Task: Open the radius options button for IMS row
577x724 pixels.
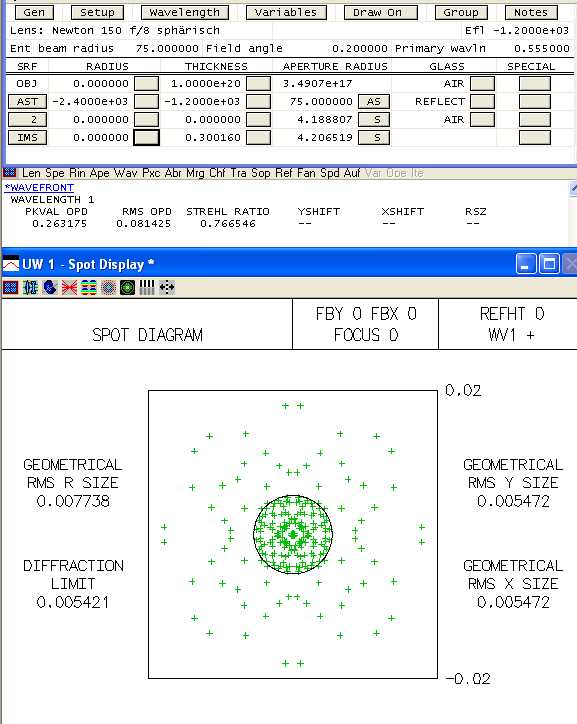Action: [x=146, y=138]
